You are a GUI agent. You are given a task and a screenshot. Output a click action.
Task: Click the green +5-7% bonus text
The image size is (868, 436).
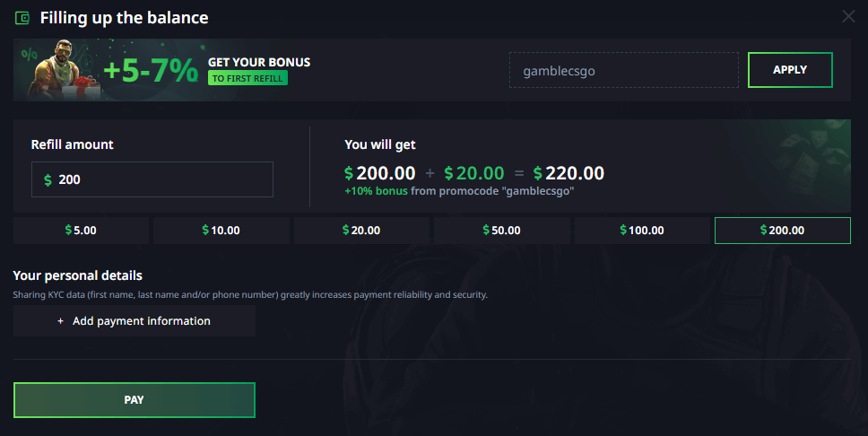pos(150,71)
